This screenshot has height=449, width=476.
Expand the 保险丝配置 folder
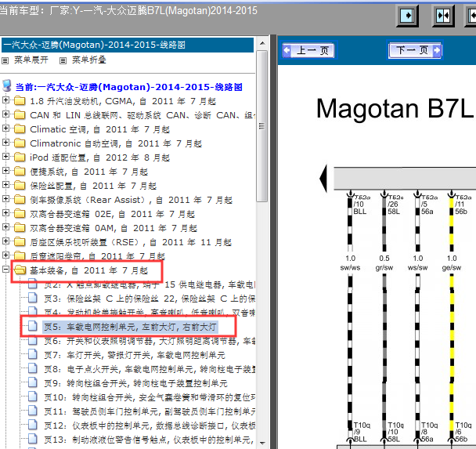pos(5,185)
